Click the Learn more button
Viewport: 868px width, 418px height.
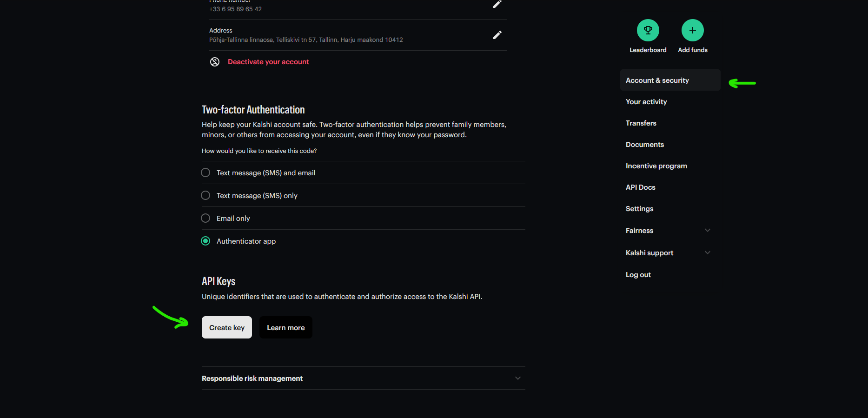coord(285,328)
